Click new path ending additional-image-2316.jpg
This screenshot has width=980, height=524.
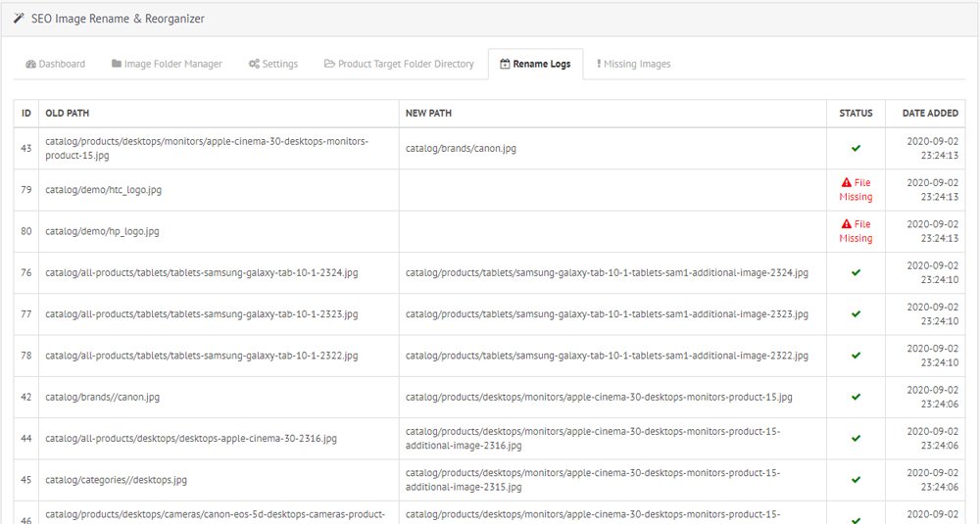(x=593, y=439)
